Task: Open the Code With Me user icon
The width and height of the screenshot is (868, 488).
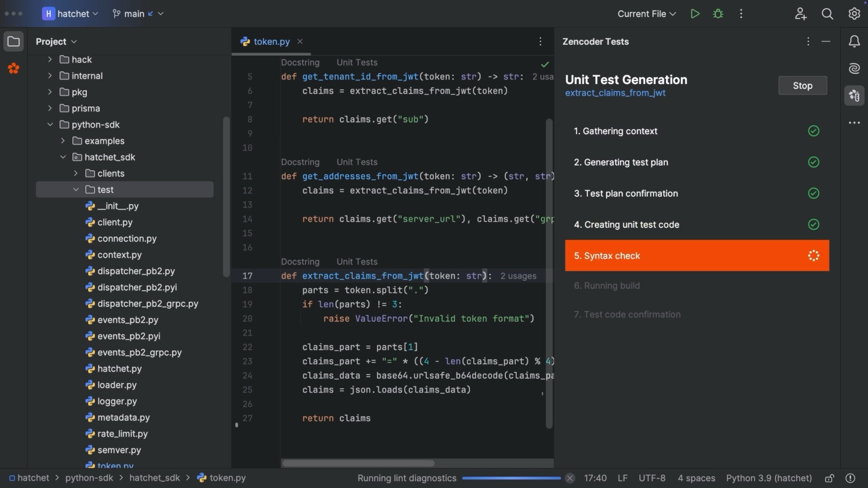Action: (801, 14)
